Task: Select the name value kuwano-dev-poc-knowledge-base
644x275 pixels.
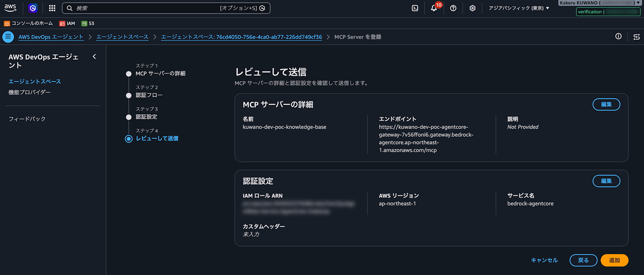Action: tap(284, 127)
